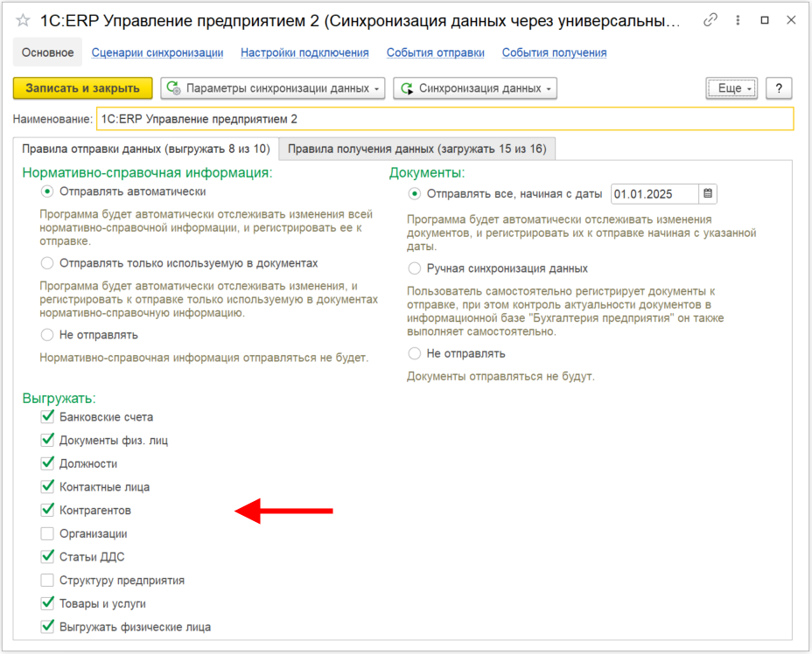
Task: Switch to Правила отправки данных tab
Action: (145, 149)
